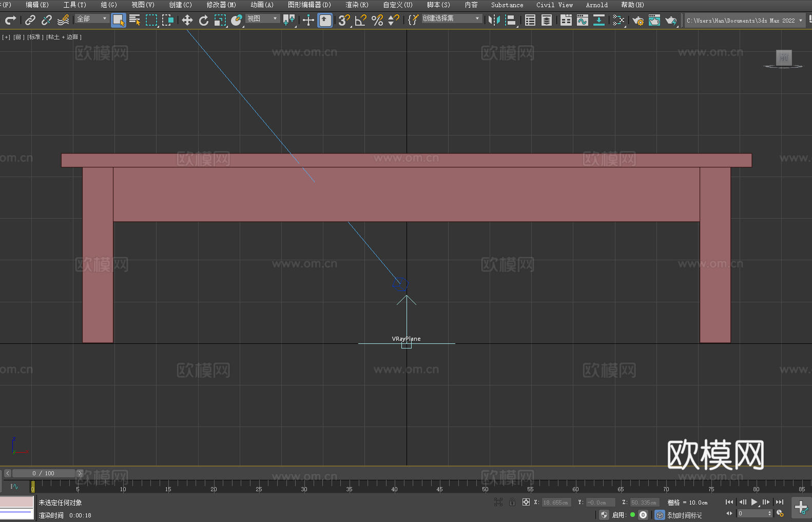Open 渲染(R) menu
This screenshot has width=812, height=522.
357,5
